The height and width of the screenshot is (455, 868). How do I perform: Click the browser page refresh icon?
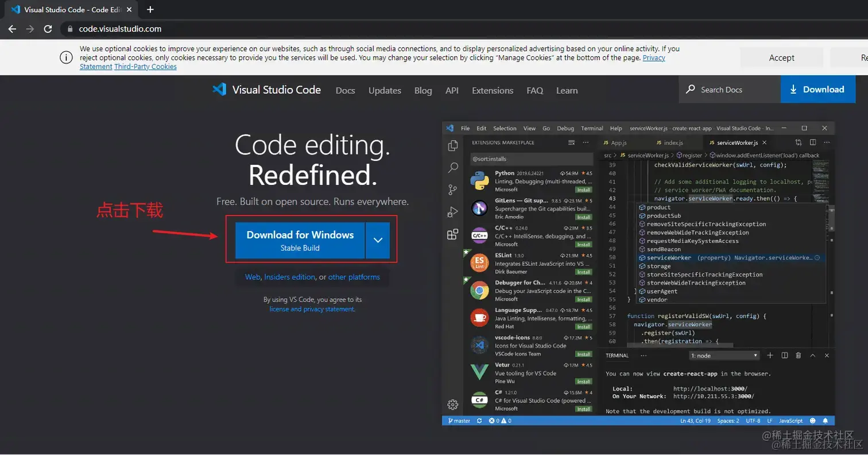pyautogui.click(x=48, y=29)
